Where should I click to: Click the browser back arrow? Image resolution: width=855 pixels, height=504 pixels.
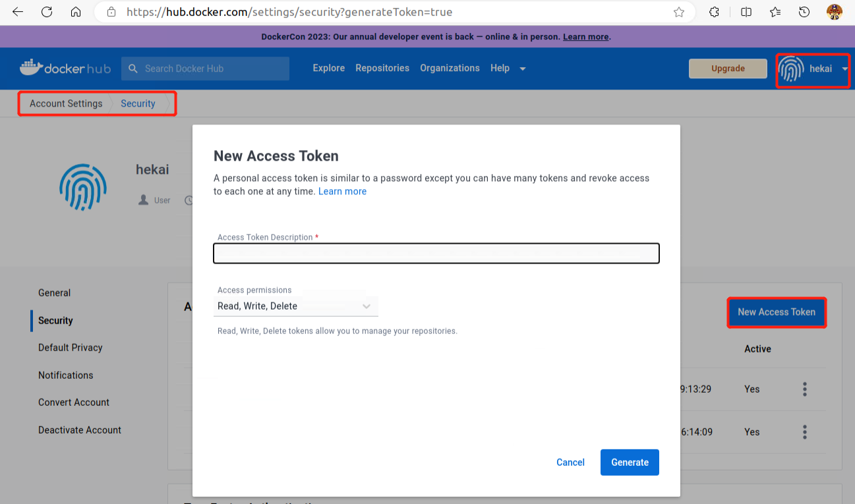[x=18, y=12]
